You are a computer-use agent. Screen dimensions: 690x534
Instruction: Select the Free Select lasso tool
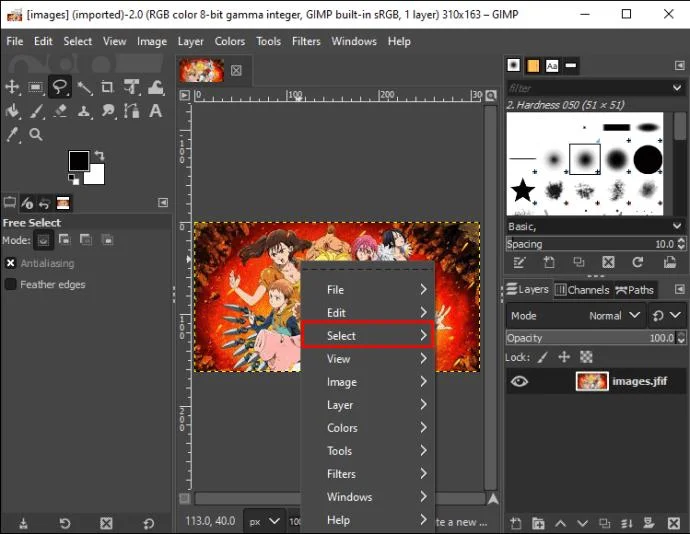coord(59,86)
